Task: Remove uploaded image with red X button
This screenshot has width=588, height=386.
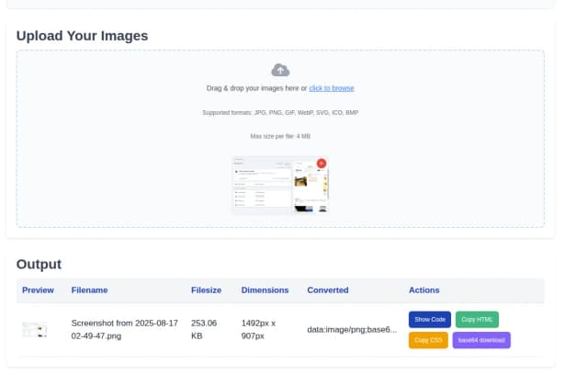Action: tap(322, 164)
